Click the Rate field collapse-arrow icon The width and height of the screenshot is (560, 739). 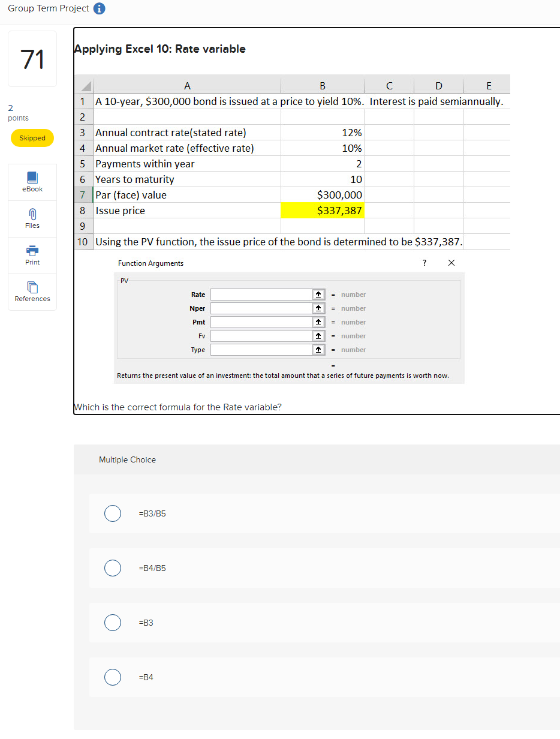click(x=319, y=295)
